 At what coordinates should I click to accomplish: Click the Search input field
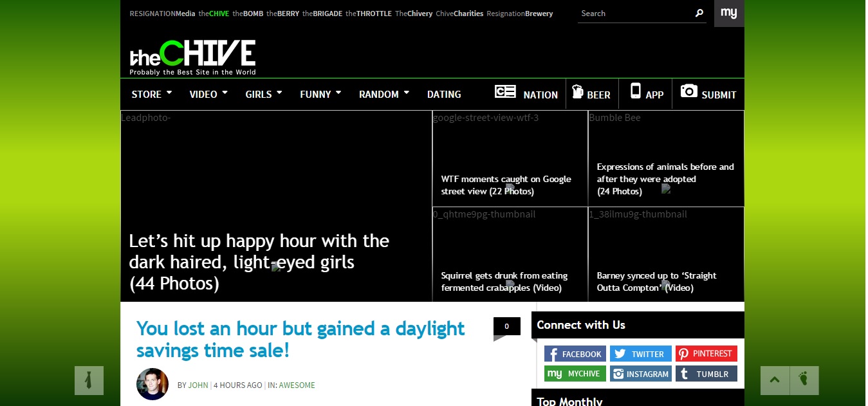(x=634, y=14)
